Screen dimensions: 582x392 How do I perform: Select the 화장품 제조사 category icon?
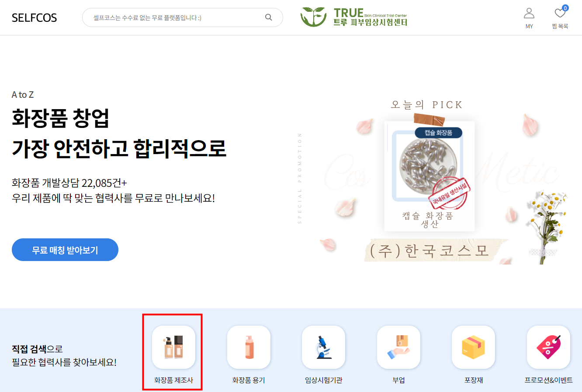click(173, 347)
